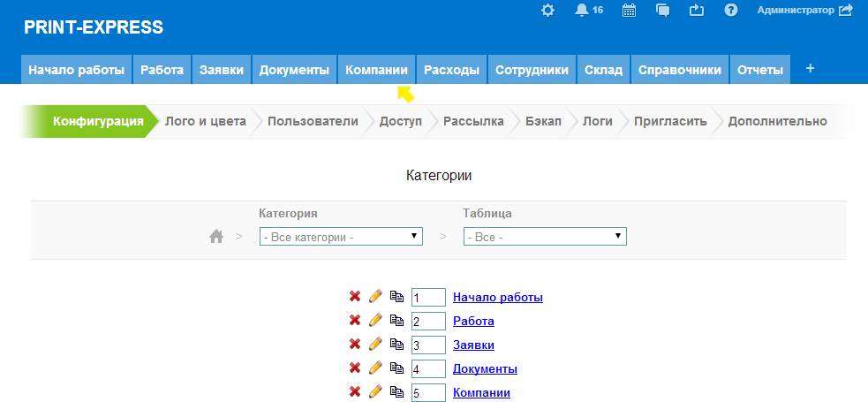Click the home icon in breadcrumb filter
The width and height of the screenshot is (868, 402).
(215, 237)
